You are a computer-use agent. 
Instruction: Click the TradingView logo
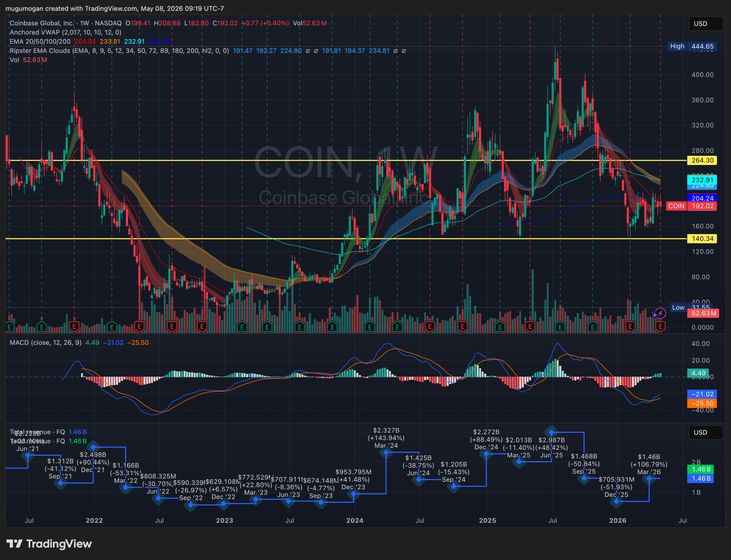(49, 544)
